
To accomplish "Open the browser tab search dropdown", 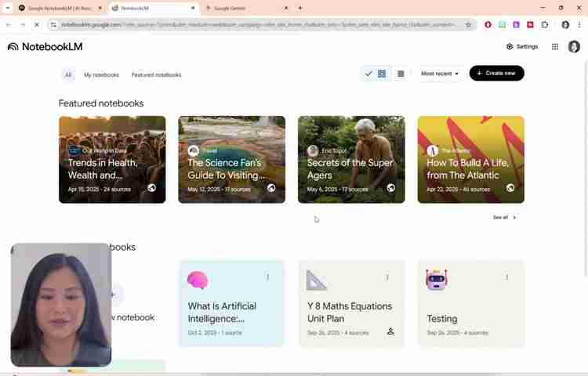I will tap(8, 8).
